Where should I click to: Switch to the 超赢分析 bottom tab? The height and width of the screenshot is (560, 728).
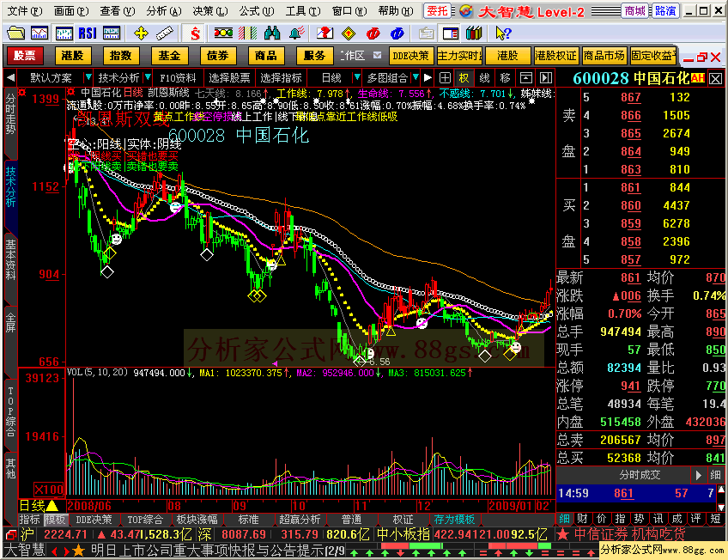[x=300, y=519]
